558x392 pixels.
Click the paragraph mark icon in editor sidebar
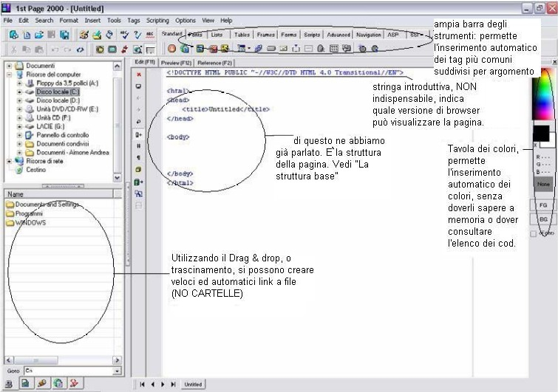[139, 158]
